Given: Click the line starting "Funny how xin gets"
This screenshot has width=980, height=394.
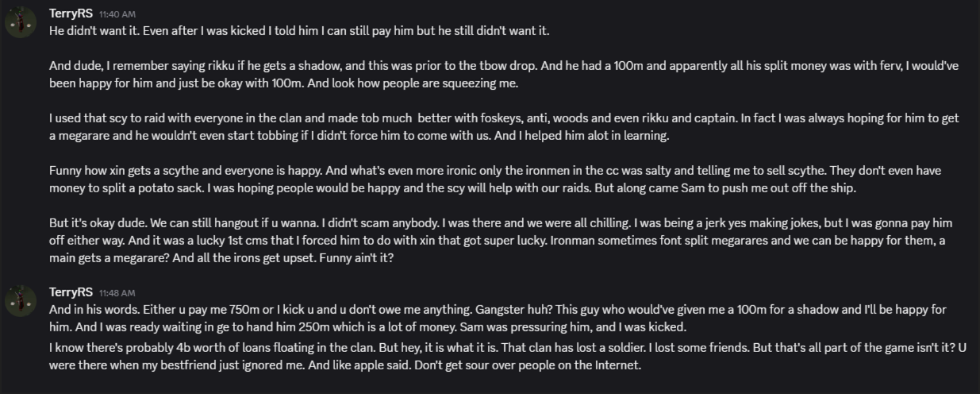Looking at the screenshot, I should (504, 171).
